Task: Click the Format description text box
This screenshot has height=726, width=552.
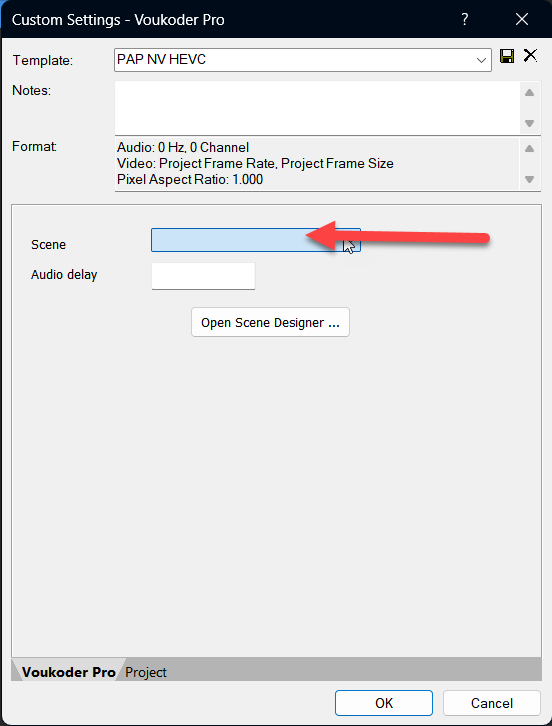Action: click(x=317, y=164)
